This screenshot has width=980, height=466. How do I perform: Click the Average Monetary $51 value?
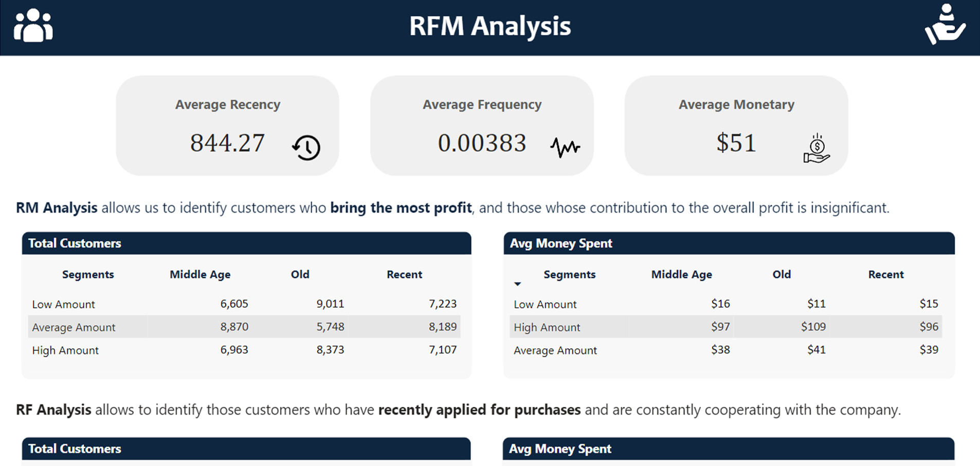pos(736,143)
